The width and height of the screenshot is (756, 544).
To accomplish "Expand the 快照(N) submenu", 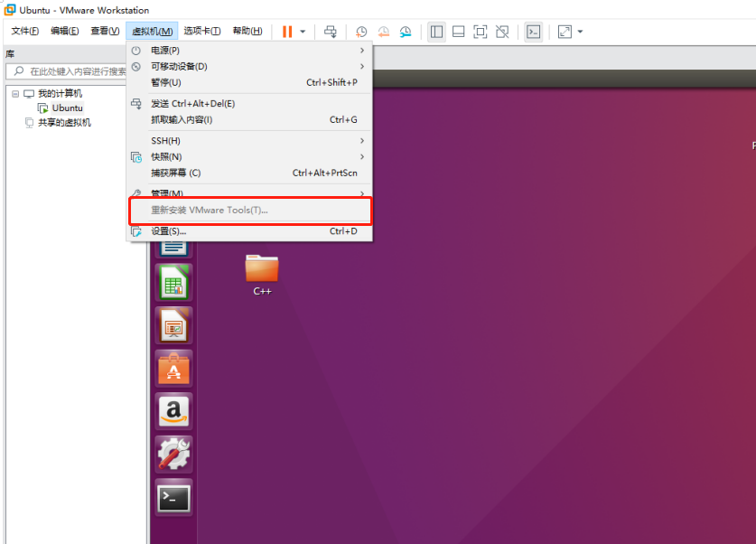I will click(249, 156).
